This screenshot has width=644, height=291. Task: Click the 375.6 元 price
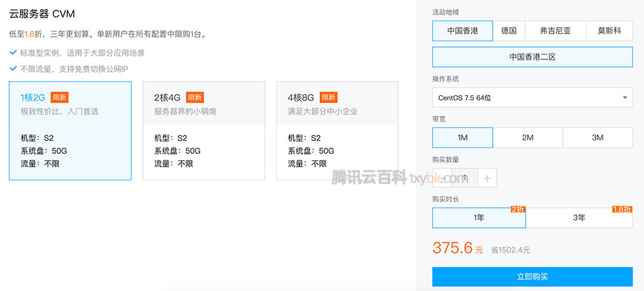[458, 248]
